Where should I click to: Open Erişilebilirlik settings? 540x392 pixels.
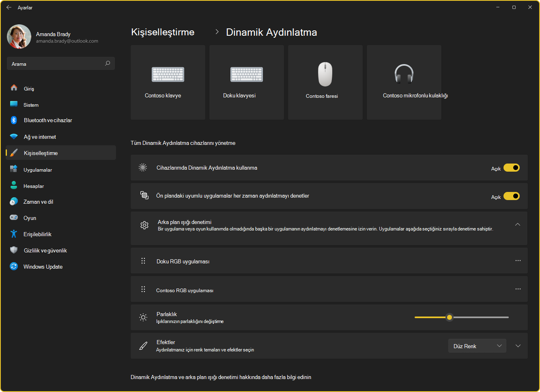pos(61,234)
